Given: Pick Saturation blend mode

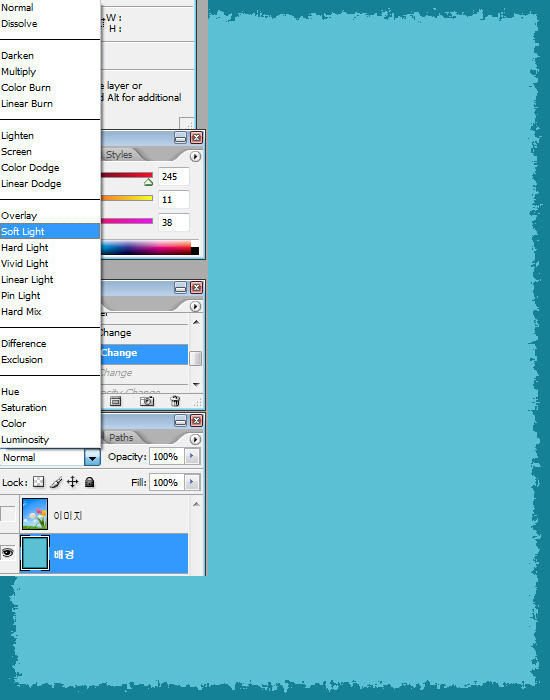Looking at the screenshot, I should 24,408.
